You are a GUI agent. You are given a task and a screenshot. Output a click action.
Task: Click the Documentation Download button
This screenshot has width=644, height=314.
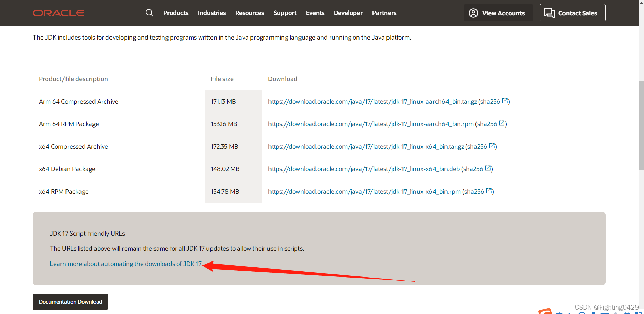tap(70, 302)
